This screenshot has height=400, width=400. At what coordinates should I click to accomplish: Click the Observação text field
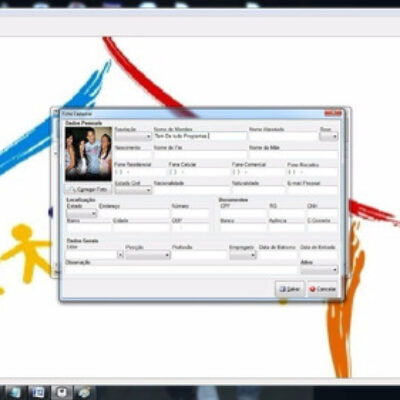181,270
